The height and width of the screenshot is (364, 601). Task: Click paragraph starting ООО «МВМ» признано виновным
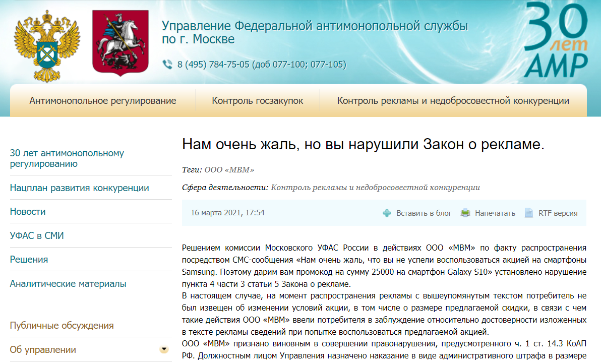tap(384, 350)
